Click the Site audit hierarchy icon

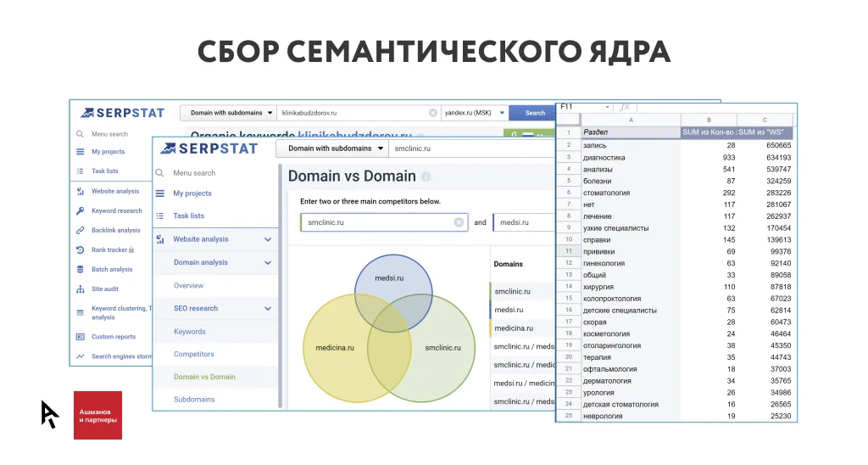click(80, 289)
